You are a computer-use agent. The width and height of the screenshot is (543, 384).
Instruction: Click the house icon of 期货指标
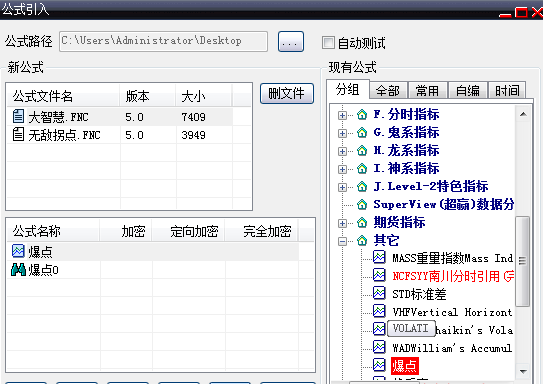(362, 222)
